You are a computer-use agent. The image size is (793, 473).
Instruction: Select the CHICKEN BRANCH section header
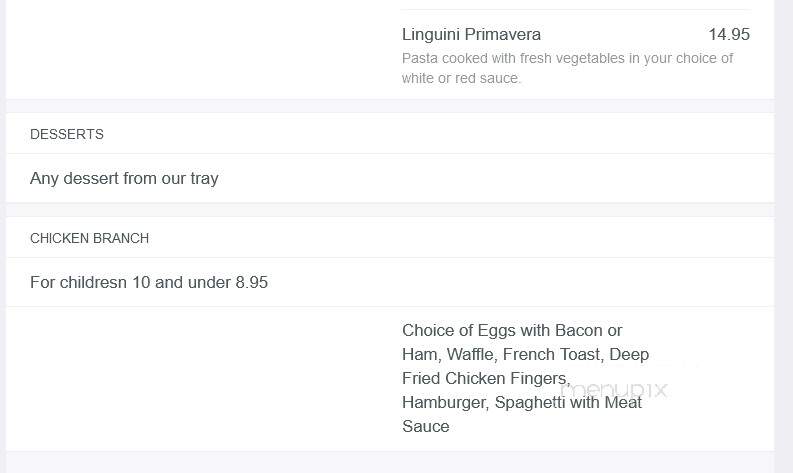tap(90, 238)
